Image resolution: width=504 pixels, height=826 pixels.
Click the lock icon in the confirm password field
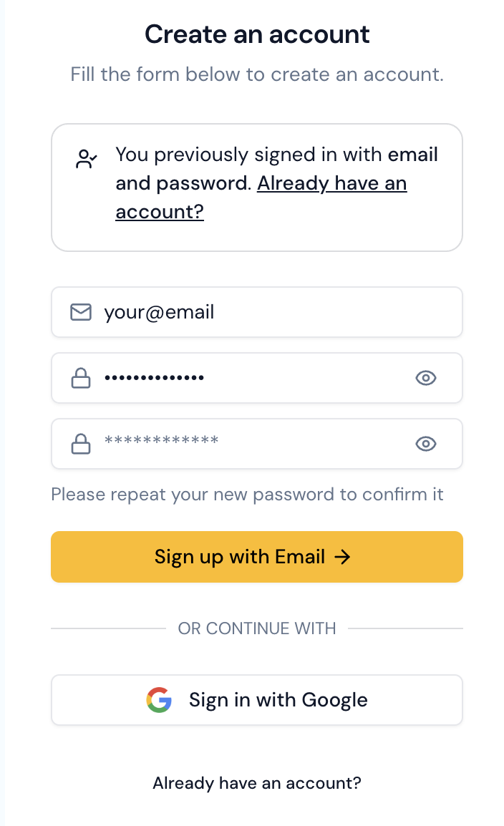(81, 444)
